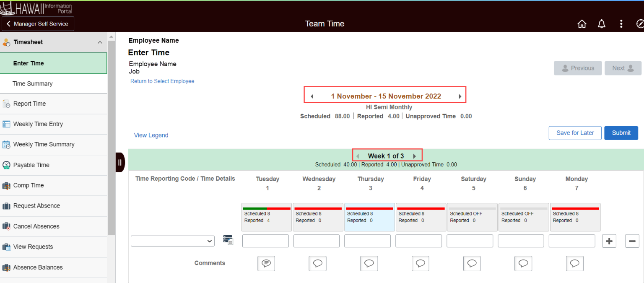Click the Submit button
Screen dimensions: 644x283
pos(621,133)
